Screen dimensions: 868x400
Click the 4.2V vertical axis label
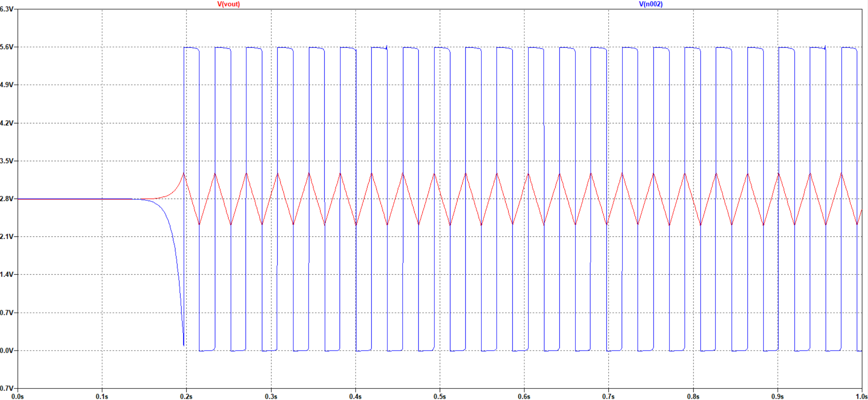[7, 123]
